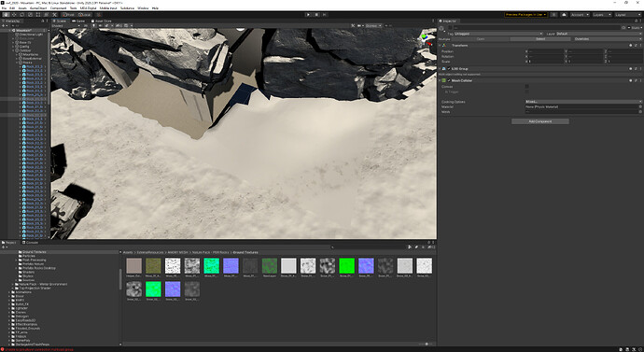Toggle the LOD Group component checkbox
644x352 pixels.
449,68
